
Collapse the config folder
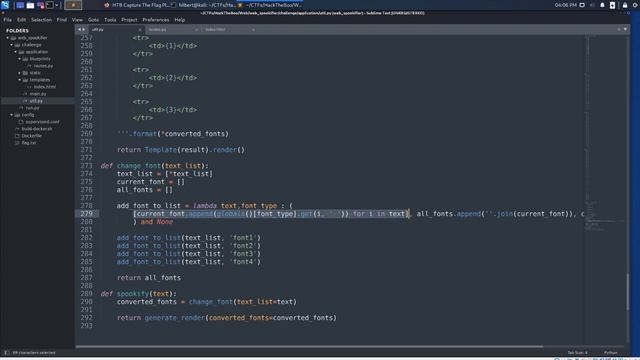pyautogui.click(x=11, y=115)
